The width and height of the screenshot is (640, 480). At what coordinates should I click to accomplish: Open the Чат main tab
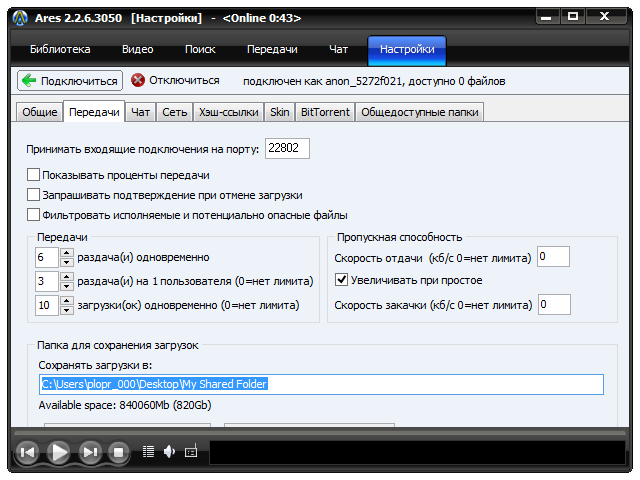coord(338,49)
